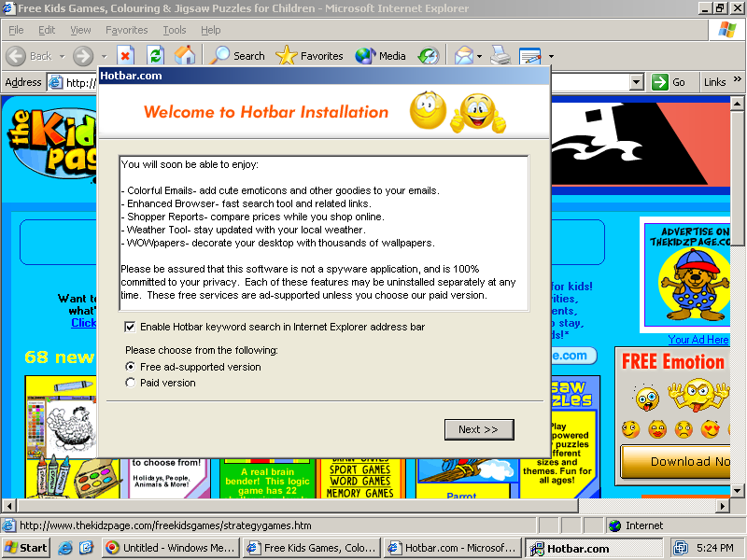This screenshot has height=560, width=747.
Task: Click the Stop loading icon
Action: [x=125, y=56]
